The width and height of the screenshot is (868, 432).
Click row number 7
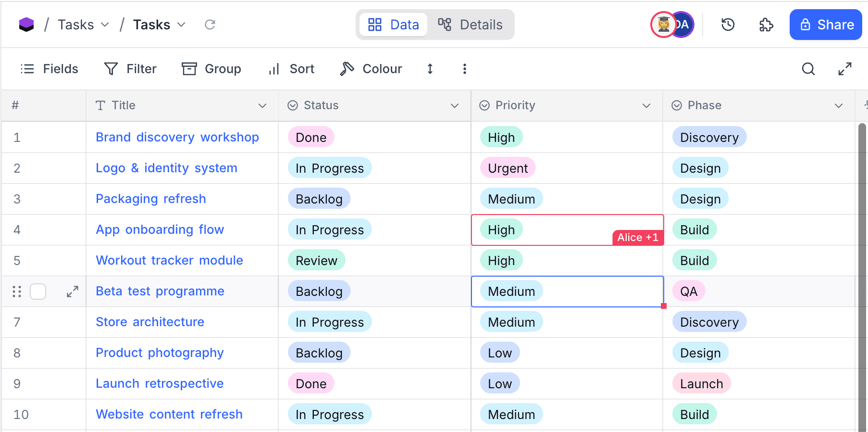(17, 322)
